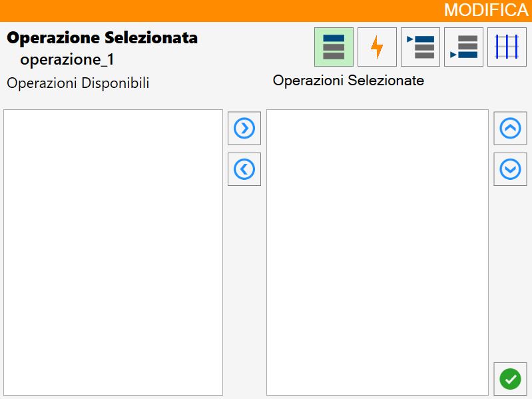This screenshot has width=532, height=399.
Task: Click the Operazioni Disponibili label
Action: (x=78, y=83)
